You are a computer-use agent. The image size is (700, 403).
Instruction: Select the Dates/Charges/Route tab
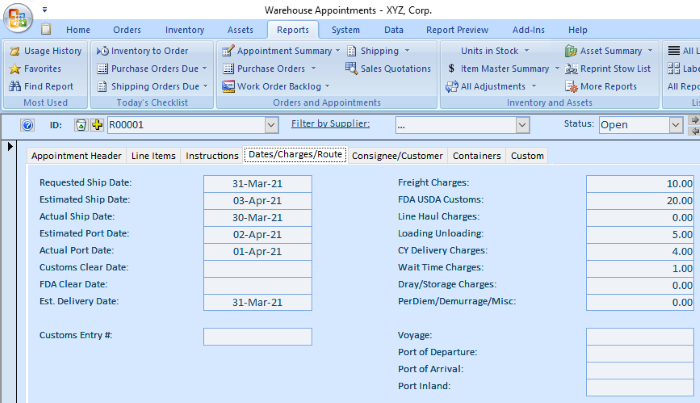(x=295, y=154)
